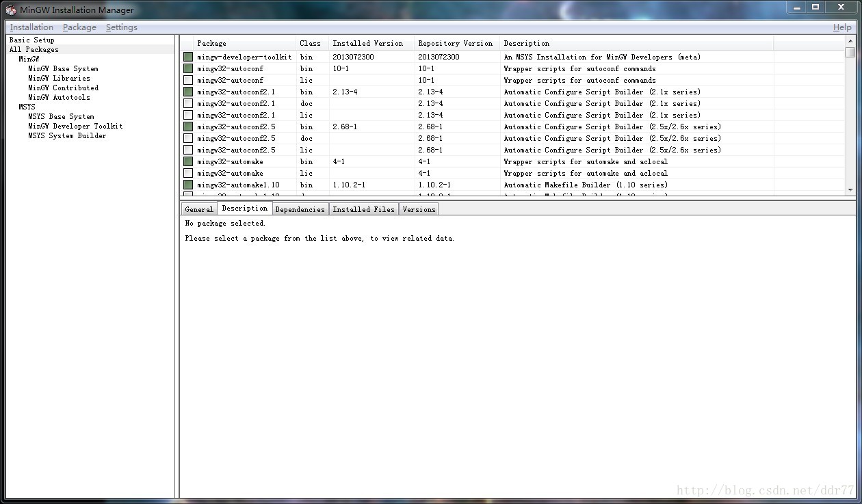Image resolution: width=862 pixels, height=504 pixels.
Task: Switch to the Dependencies tab
Action: click(x=300, y=209)
